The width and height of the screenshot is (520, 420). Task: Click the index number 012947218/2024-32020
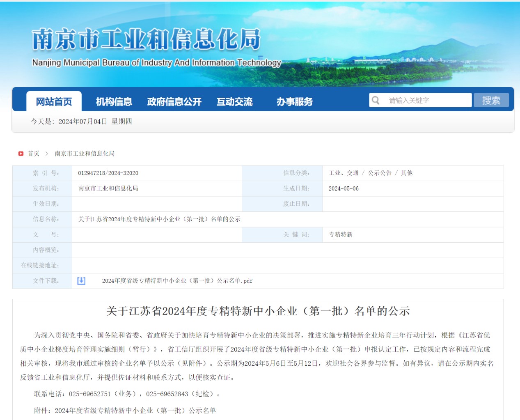pos(108,173)
